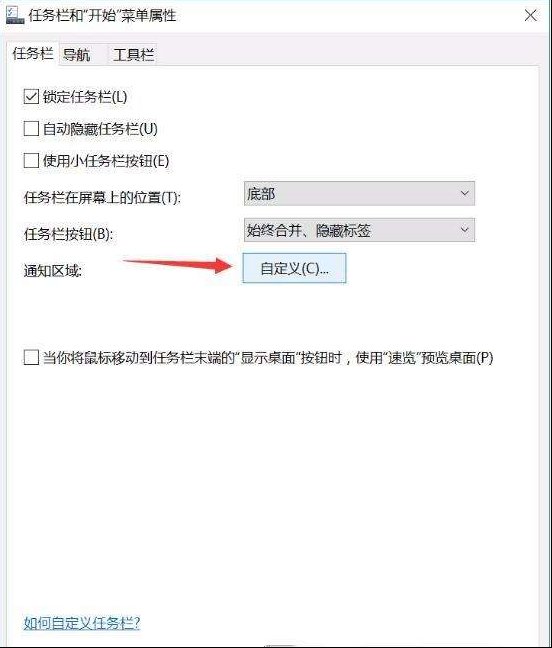Close the 任务栏和开始菜单属性 dialog
This screenshot has width=552, height=648.
[531, 16]
